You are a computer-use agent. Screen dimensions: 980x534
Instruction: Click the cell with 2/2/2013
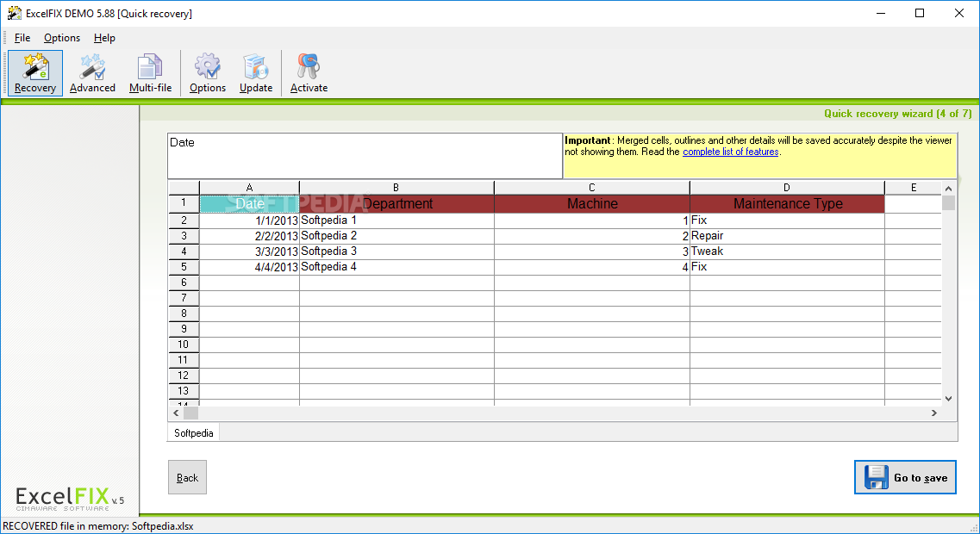click(x=249, y=236)
